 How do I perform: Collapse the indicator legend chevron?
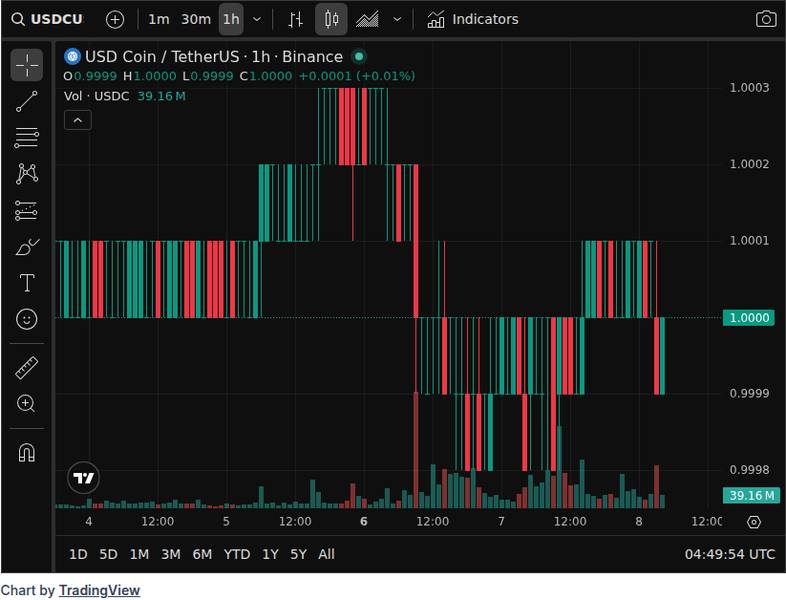(x=78, y=120)
